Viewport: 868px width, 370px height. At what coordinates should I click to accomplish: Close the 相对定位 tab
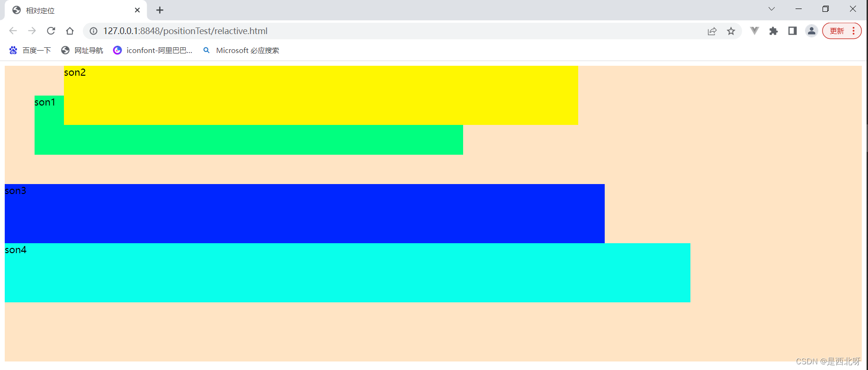137,10
